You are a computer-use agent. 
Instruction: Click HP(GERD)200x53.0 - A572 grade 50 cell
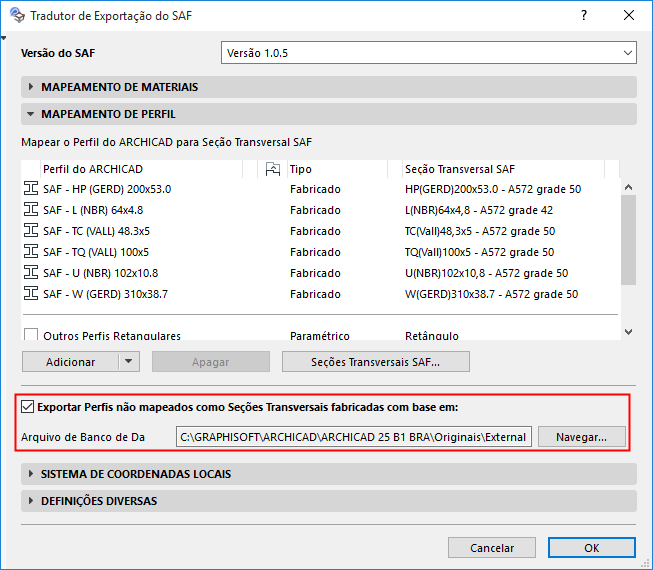pos(493,189)
